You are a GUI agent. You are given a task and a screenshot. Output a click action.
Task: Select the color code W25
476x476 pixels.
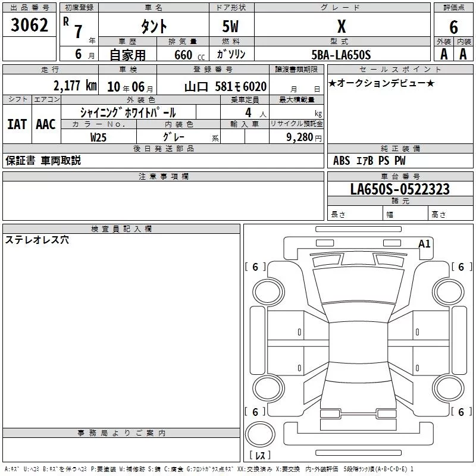[99, 137]
